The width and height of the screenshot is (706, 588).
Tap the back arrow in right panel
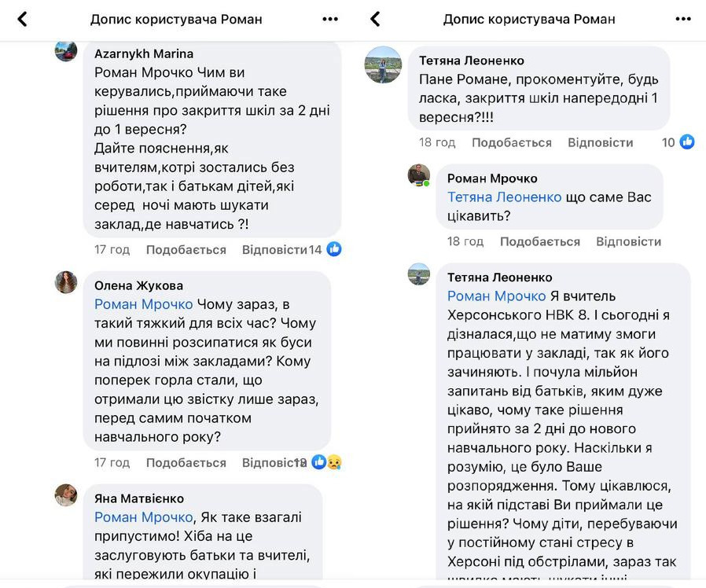375,19
